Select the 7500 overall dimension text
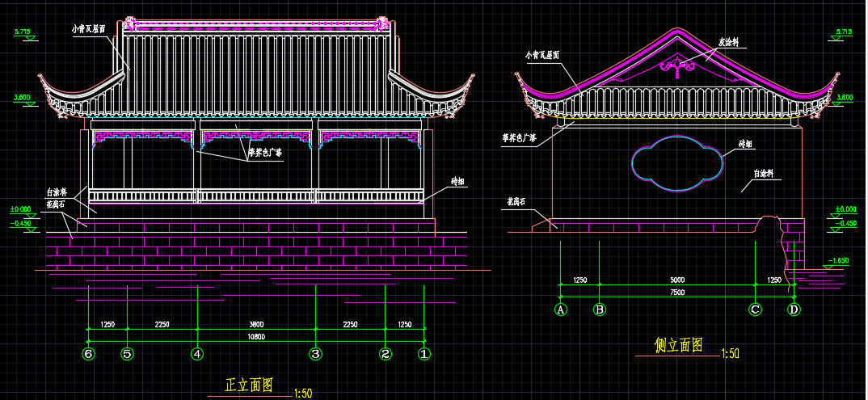868x400 pixels. coord(677,292)
